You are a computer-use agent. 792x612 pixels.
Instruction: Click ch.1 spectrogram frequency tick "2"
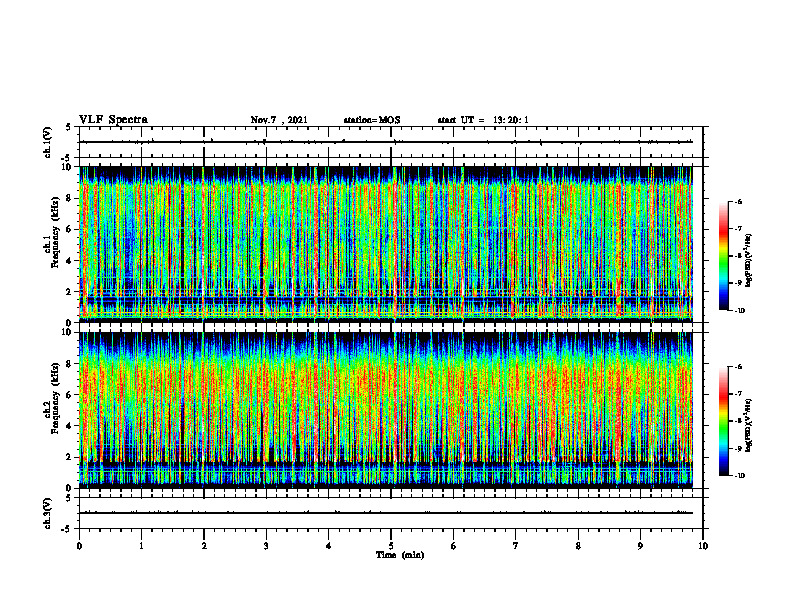[70, 292]
